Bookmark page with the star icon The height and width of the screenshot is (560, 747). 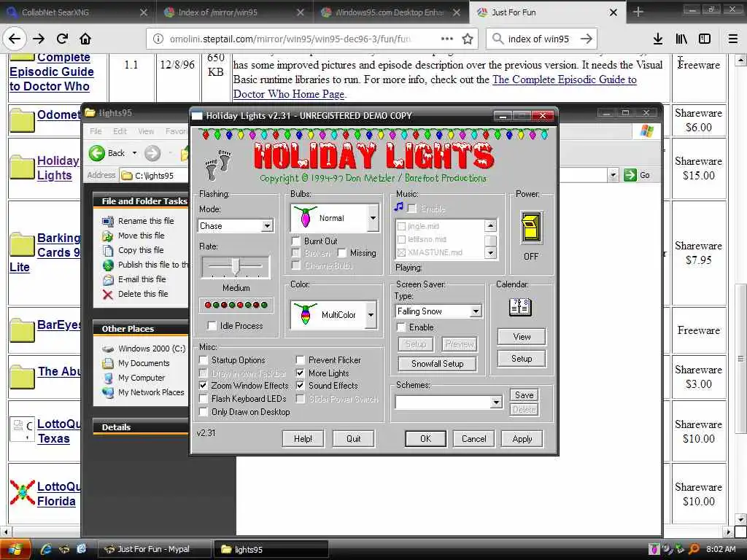tap(468, 39)
